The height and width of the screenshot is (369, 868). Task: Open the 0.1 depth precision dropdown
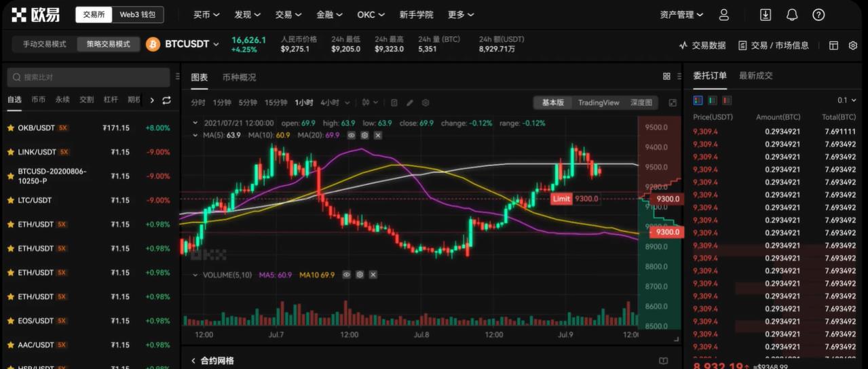846,100
